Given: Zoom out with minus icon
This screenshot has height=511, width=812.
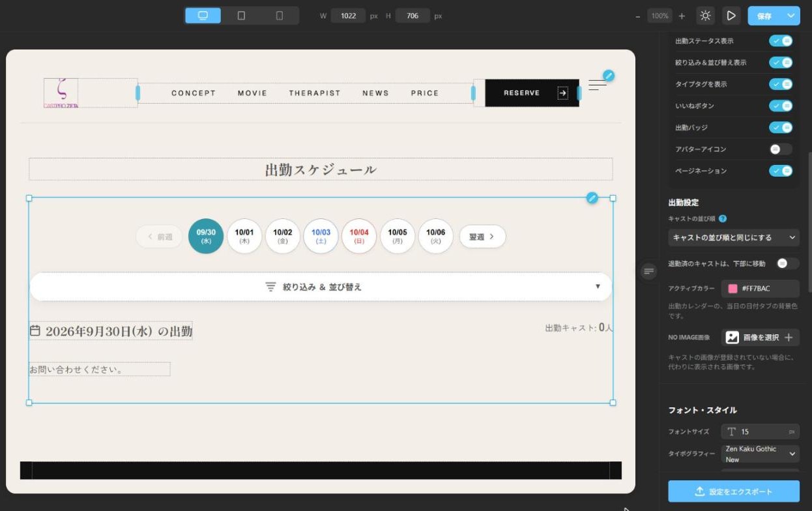Looking at the screenshot, I should (637, 16).
